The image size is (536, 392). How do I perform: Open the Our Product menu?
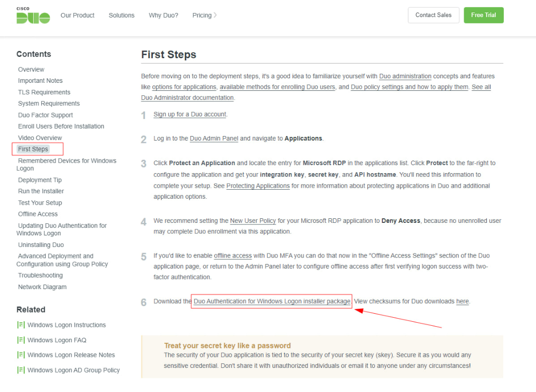(x=77, y=16)
